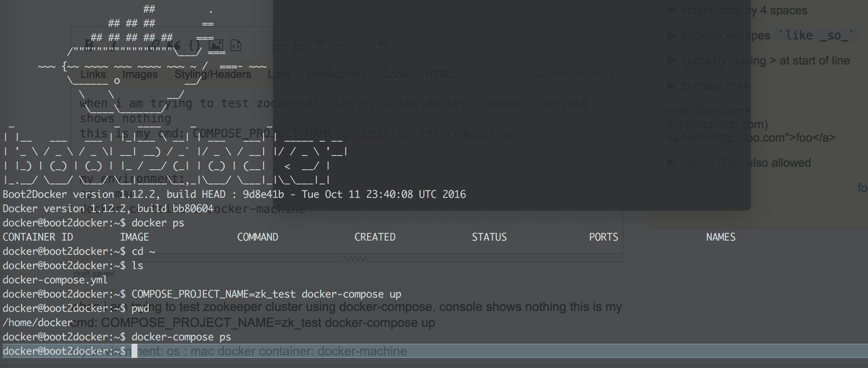Viewport: 868px width, 368px height.
Task: Insert hyperlink via editor chain-link icon
Action: point(154,44)
